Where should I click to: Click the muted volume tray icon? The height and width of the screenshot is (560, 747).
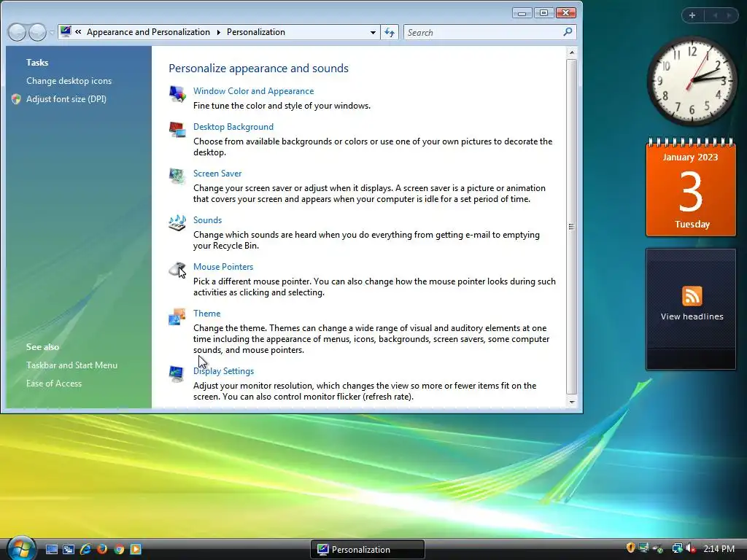(691, 548)
